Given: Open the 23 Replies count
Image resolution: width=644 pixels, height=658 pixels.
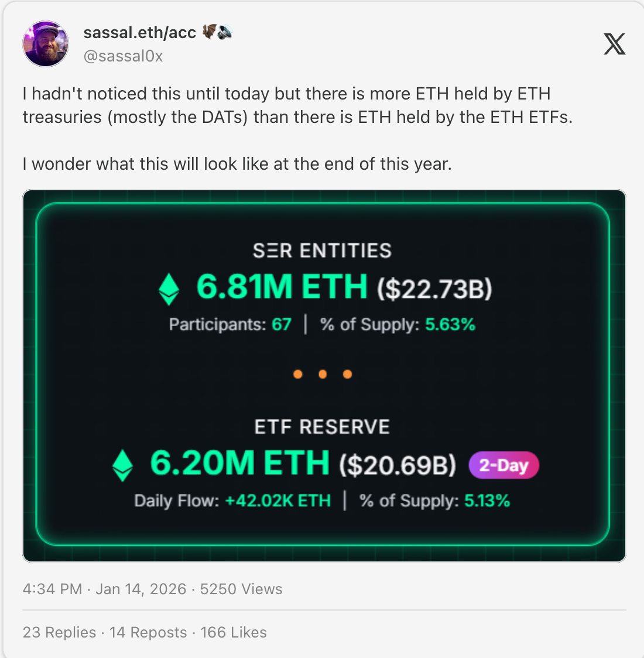Looking at the screenshot, I should point(59,632).
